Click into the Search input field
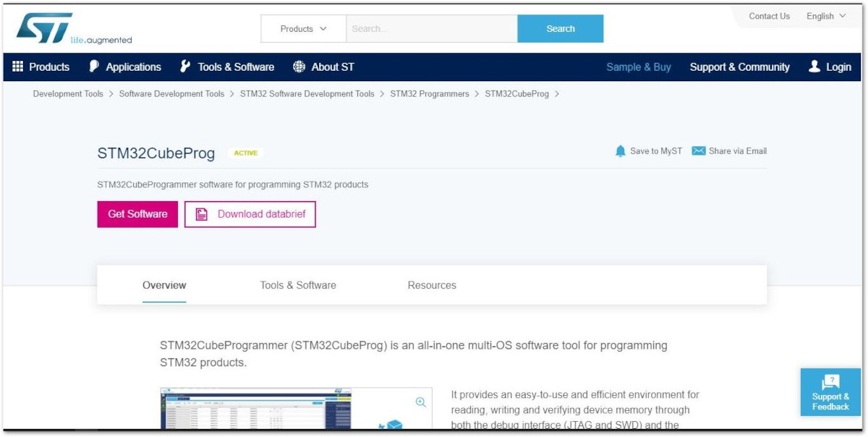Screen dimensions: 868x437 point(432,29)
